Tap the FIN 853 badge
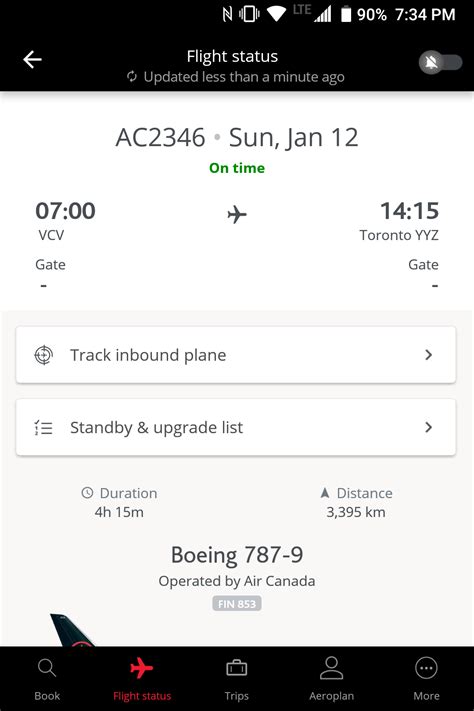Viewport: 474px width, 711px height. 237,604
